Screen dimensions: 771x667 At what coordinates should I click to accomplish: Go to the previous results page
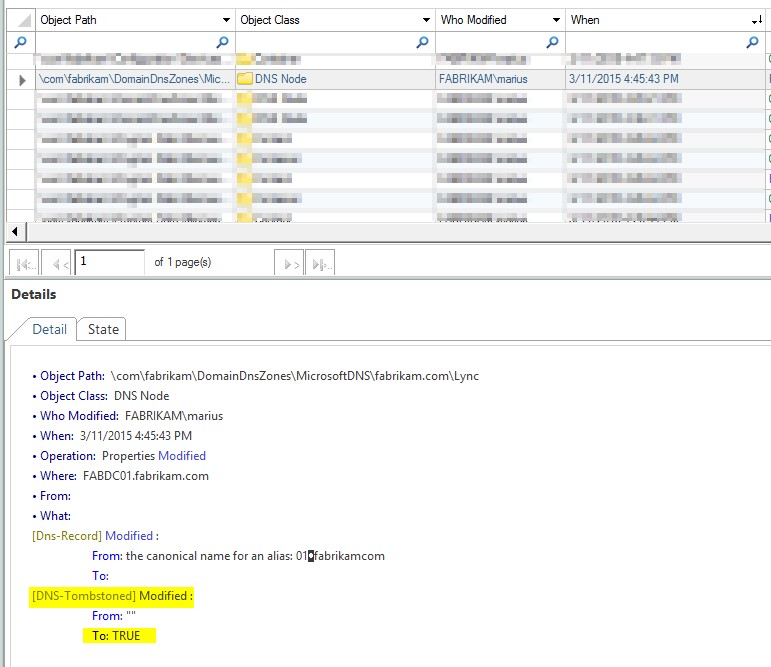[57, 263]
